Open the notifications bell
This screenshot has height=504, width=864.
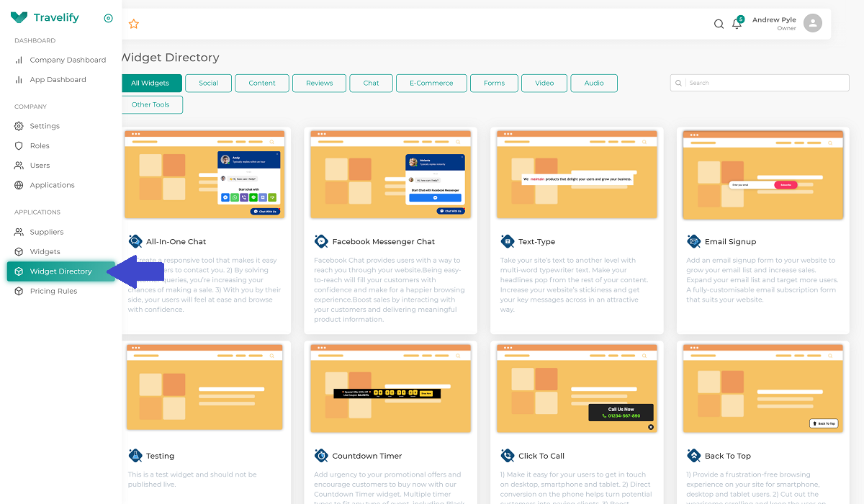click(x=737, y=24)
